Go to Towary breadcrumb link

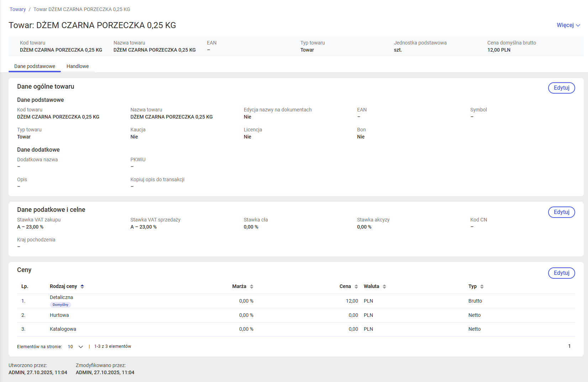point(18,9)
